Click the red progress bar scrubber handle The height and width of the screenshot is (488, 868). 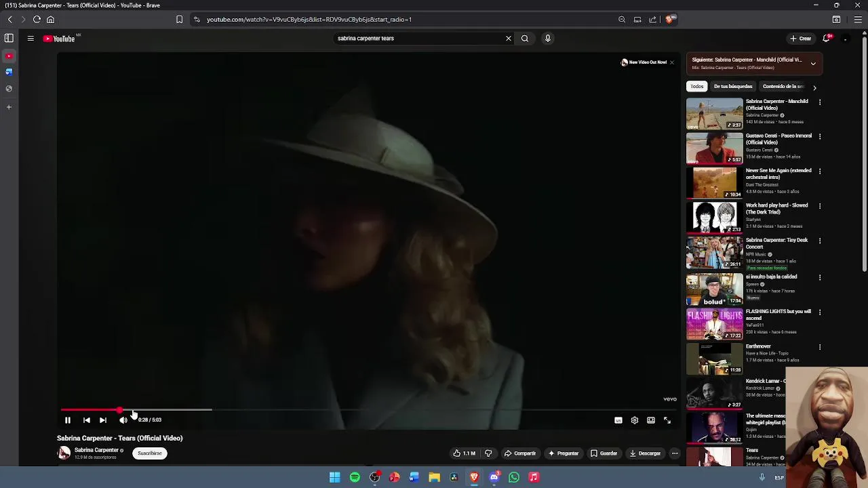(x=120, y=410)
